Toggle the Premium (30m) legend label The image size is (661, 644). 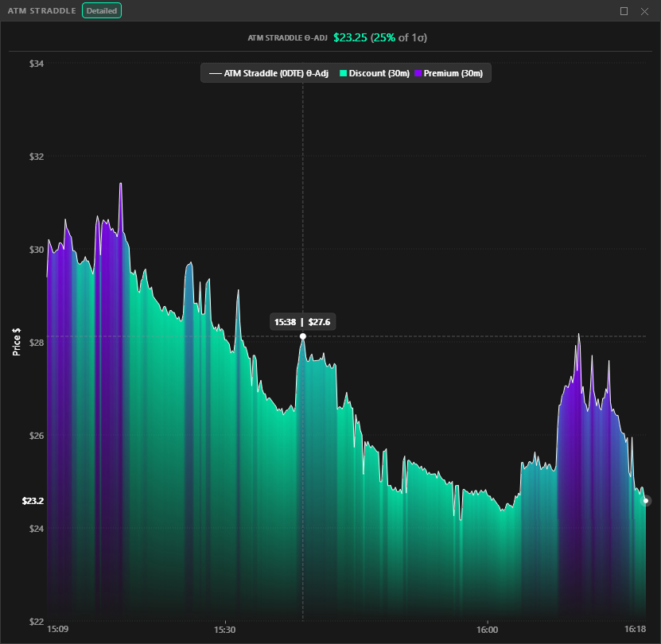tap(453, 74)
